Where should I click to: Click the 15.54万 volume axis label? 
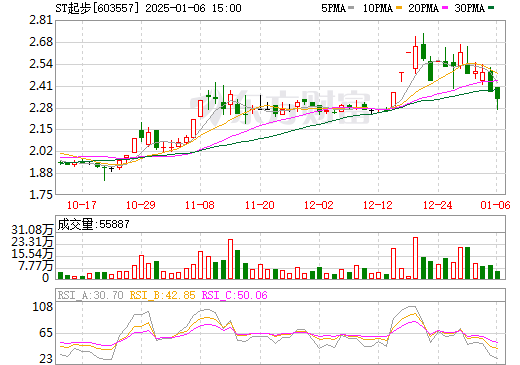(32, 254)
